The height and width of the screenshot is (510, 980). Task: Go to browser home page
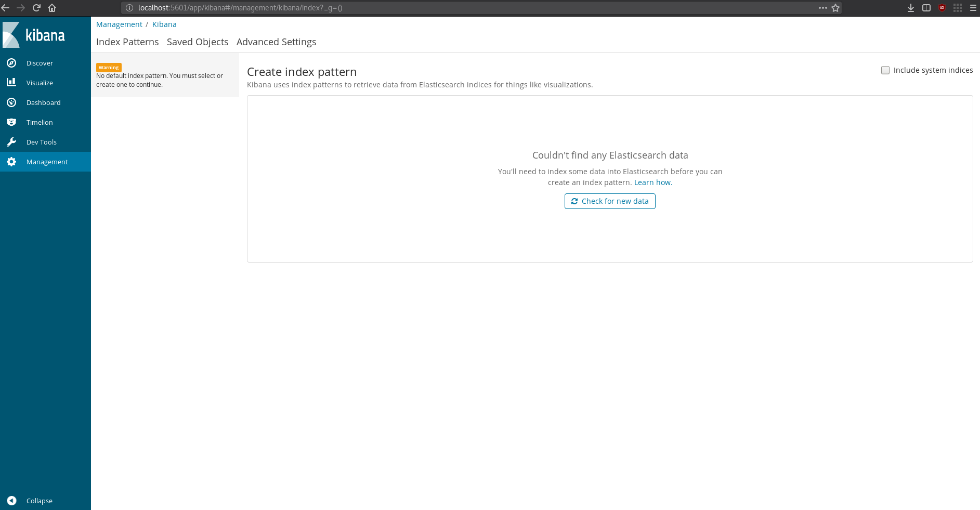[52, 8]
